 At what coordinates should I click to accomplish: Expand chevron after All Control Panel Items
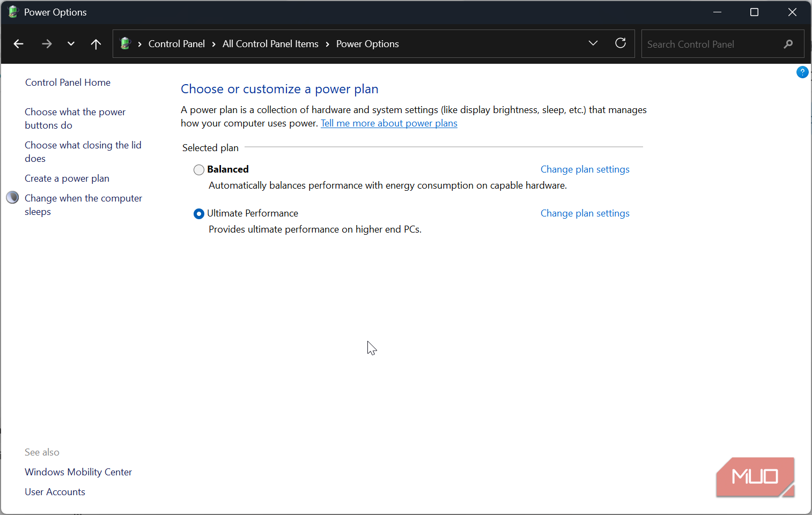tap(327, 44)
